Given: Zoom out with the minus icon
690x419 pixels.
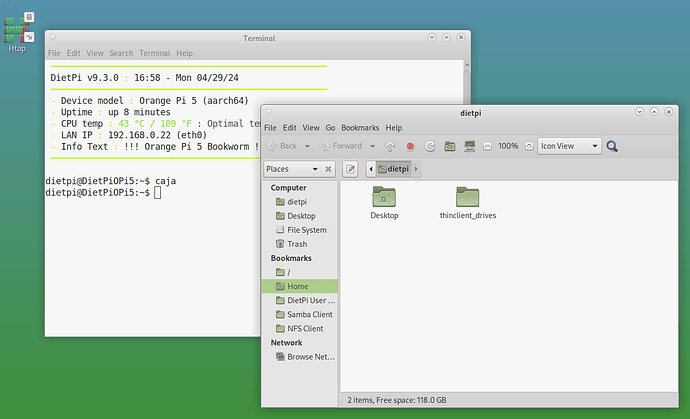Looking at the screenshot, I should (487, 146).
